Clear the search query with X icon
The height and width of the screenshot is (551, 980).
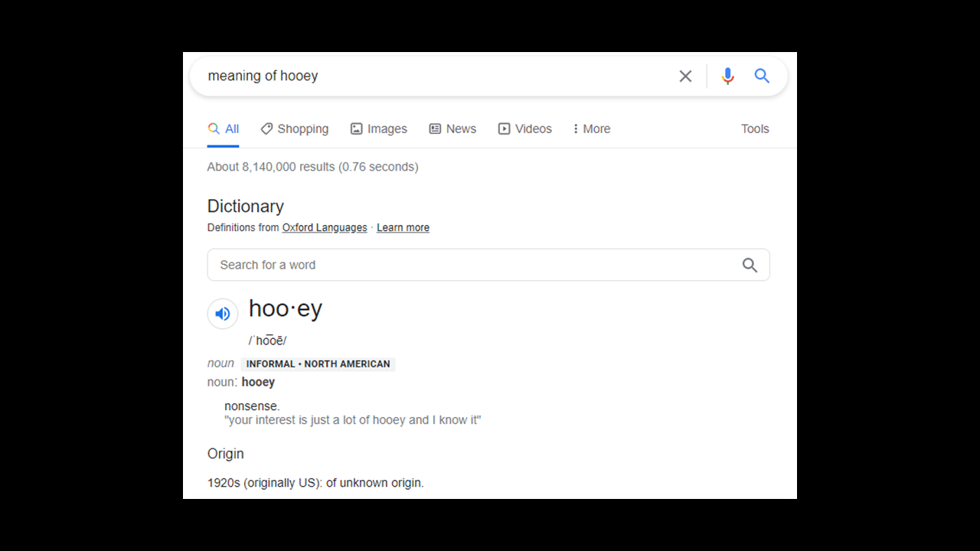pyautogui.click(x=685, y=76)
